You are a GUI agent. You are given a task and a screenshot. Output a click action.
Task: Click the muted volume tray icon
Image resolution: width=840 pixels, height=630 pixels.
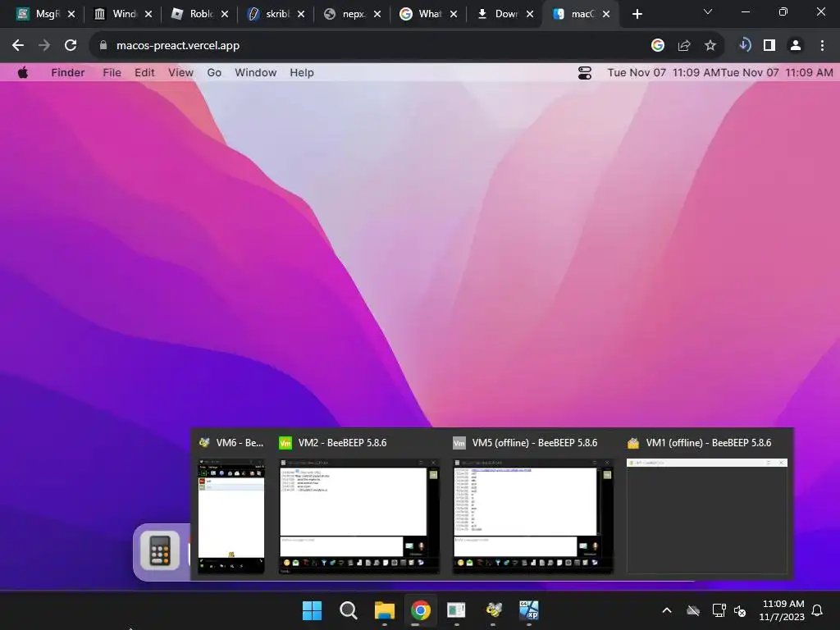tap(741, 610)
